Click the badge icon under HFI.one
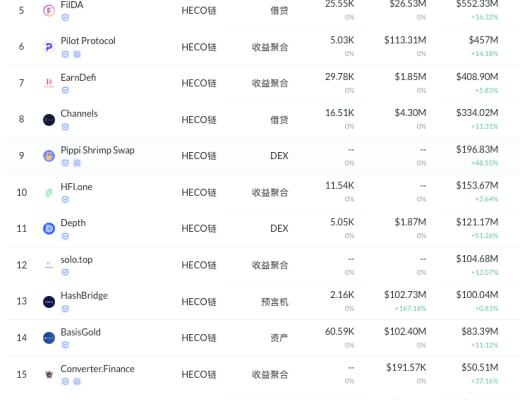 [x=65, y=199]
